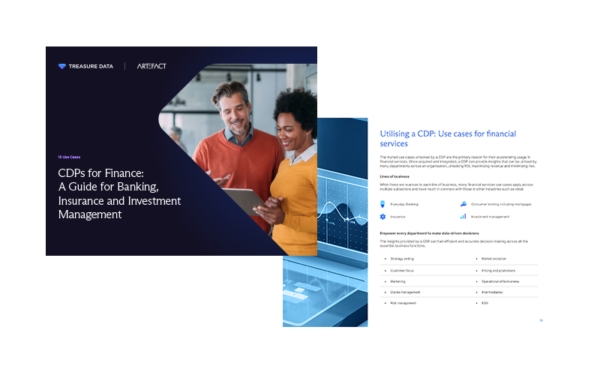Click the 'Intermediaries' bullet item
This screenshot has width=600, height=375.
pyautogui.click(x=492, y=292)
